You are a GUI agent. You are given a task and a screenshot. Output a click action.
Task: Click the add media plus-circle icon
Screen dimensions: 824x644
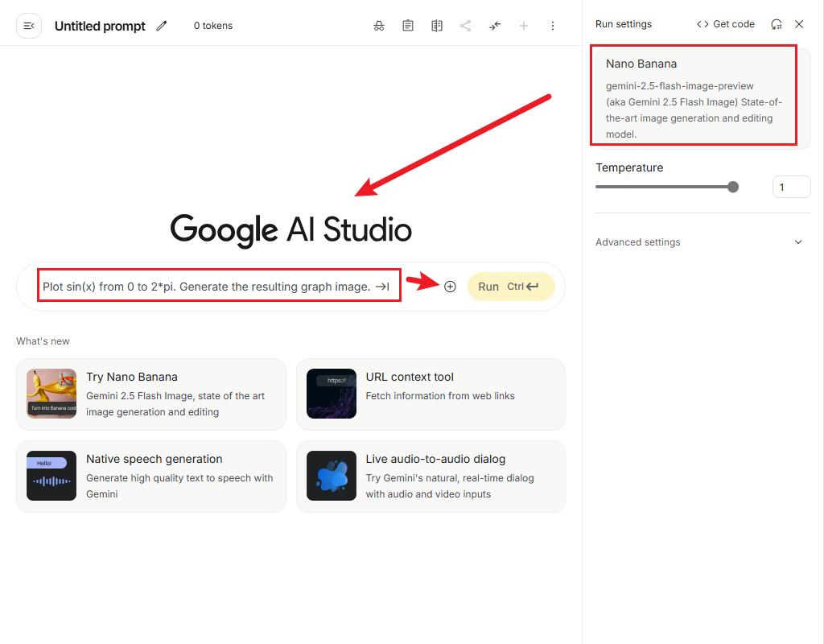pos(450,287)
